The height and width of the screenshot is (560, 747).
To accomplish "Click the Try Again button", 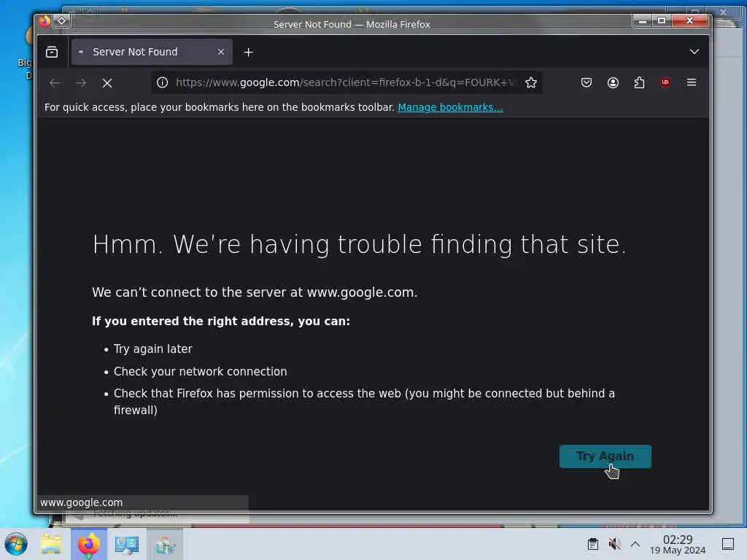I will 605,456.
